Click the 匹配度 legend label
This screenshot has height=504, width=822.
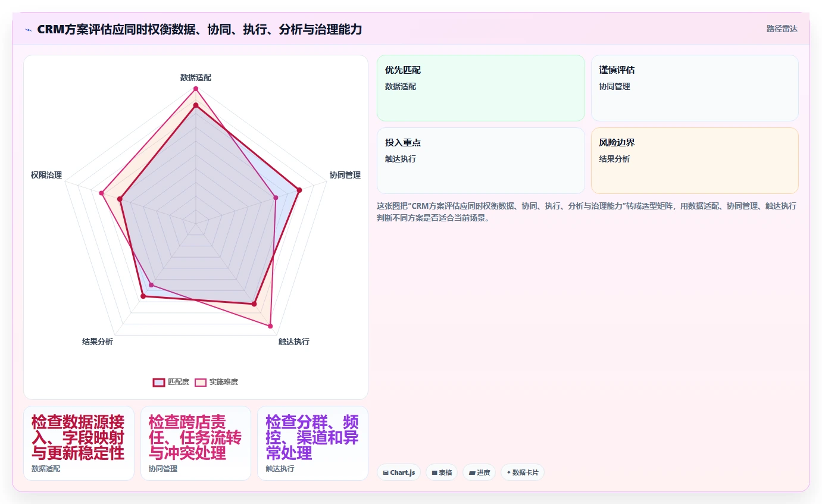point(179,382)
